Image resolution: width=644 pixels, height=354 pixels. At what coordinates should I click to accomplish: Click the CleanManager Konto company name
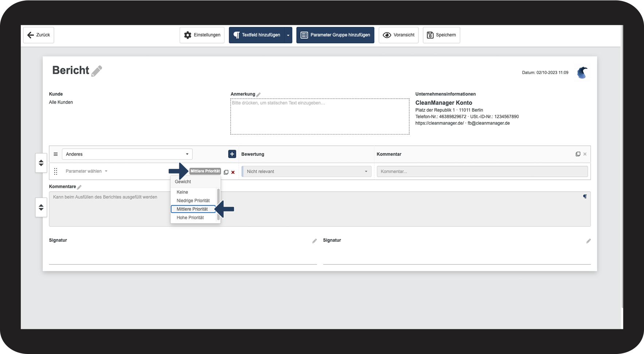tap(444, 103)
